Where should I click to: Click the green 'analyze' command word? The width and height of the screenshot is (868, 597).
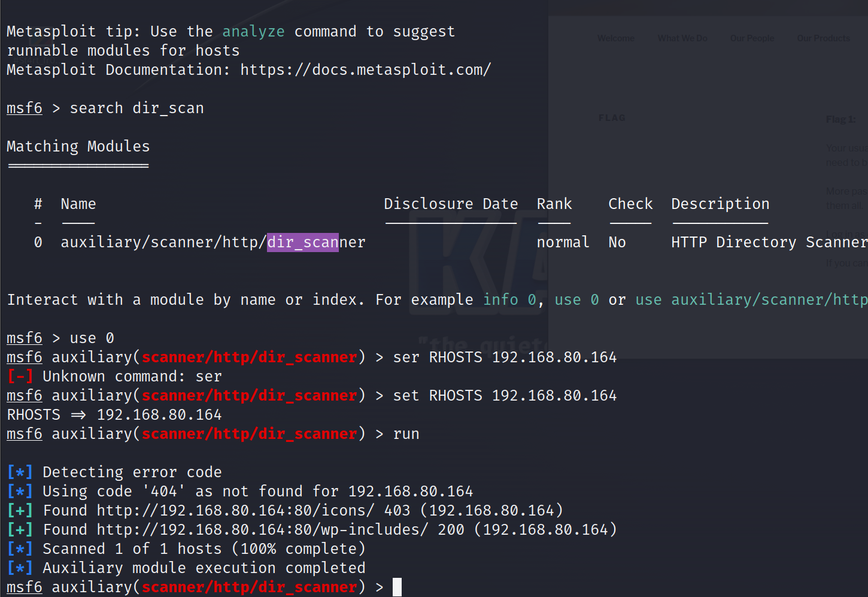click(x=253, y=32)
